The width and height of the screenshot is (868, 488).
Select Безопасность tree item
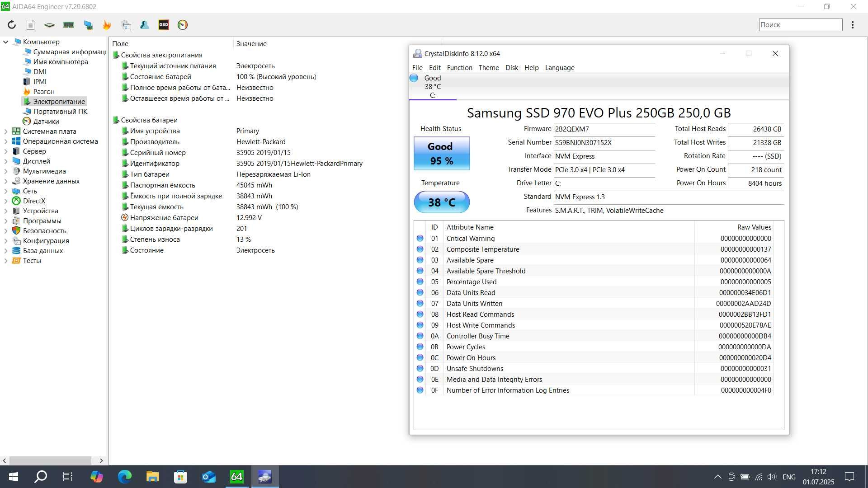44,231
